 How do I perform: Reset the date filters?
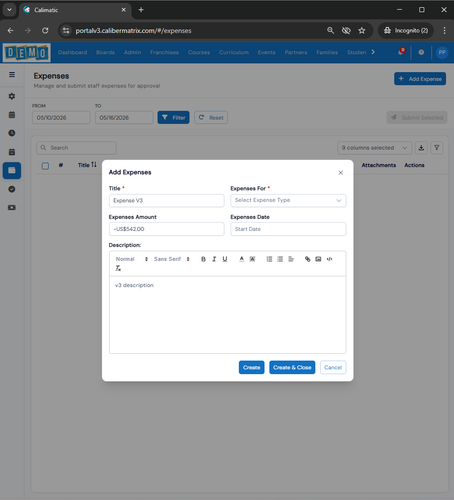pos(211,117)
